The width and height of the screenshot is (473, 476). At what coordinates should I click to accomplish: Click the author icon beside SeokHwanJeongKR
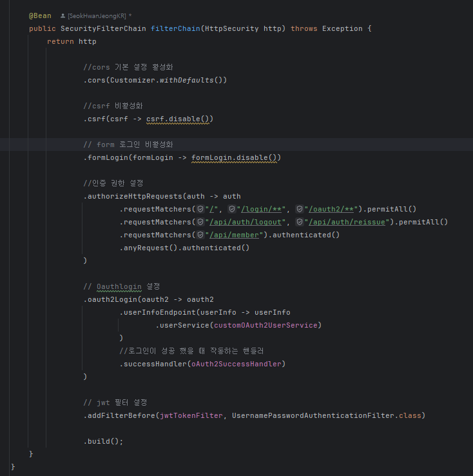point(63,15)
